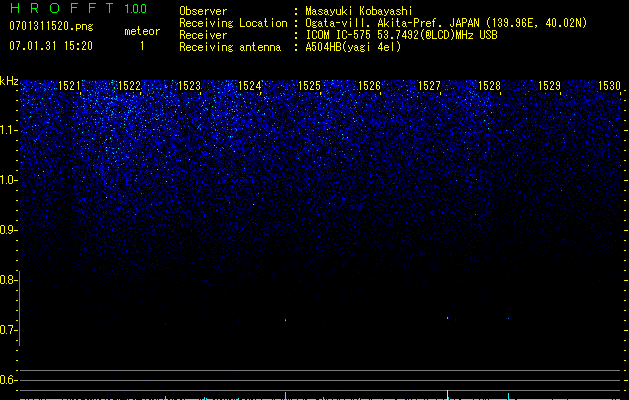Click time marker 1528

[x=489, y=86]
